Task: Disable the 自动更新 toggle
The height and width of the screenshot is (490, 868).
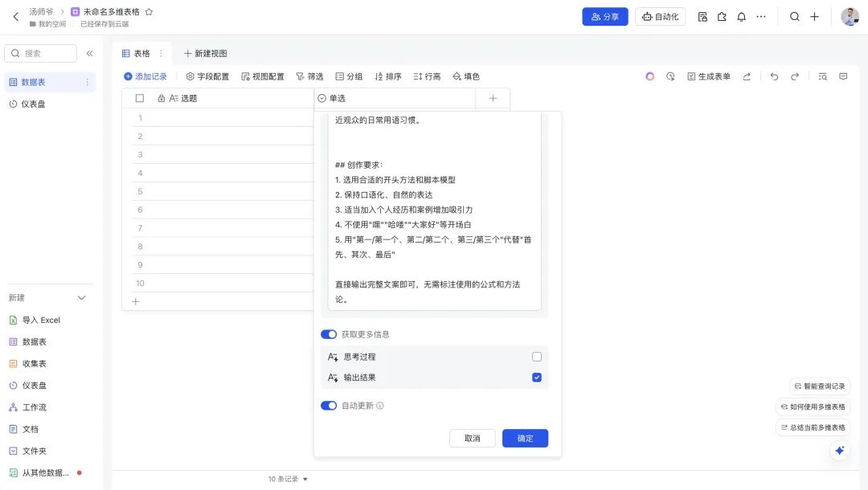Action: tap(329, 406)
